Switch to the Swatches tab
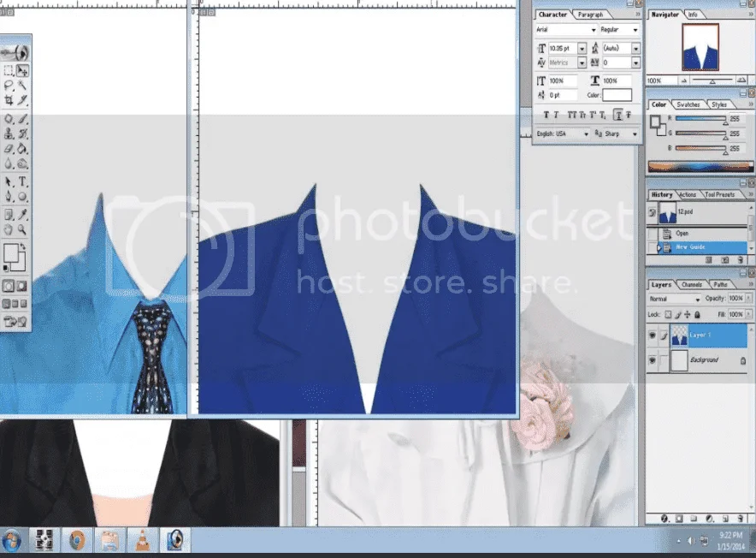The height and width of the screenshot is (558, 756). [x=688, y=104]
